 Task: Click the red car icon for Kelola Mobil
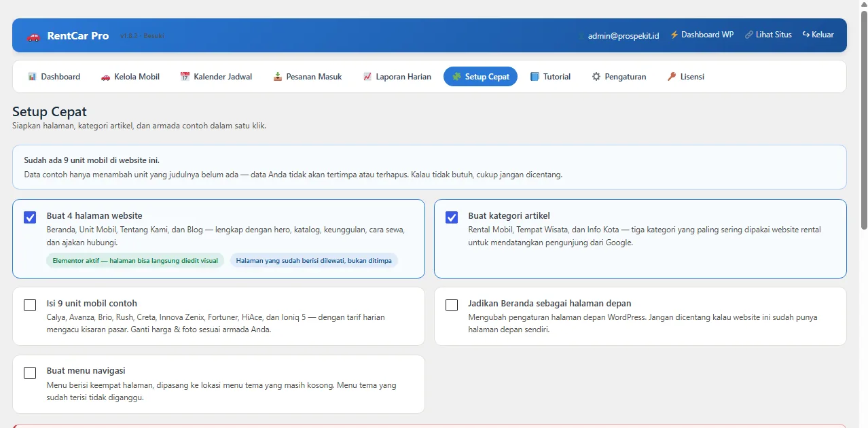105,77
